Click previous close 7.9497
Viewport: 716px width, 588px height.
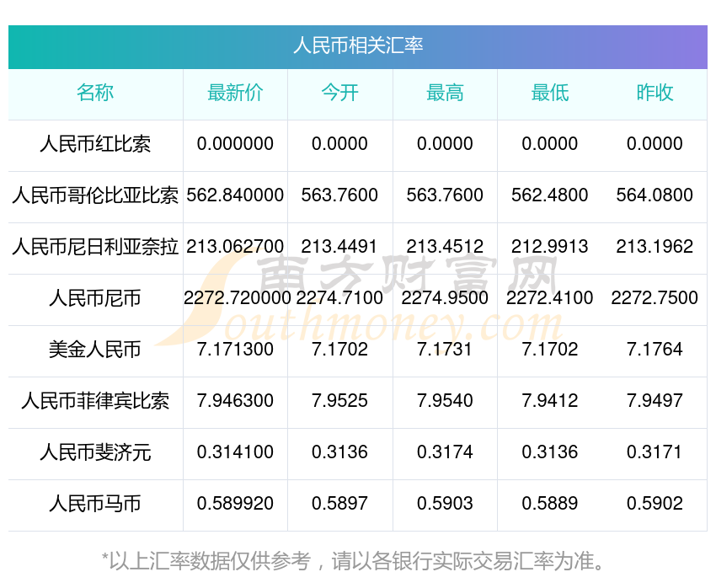655,401
